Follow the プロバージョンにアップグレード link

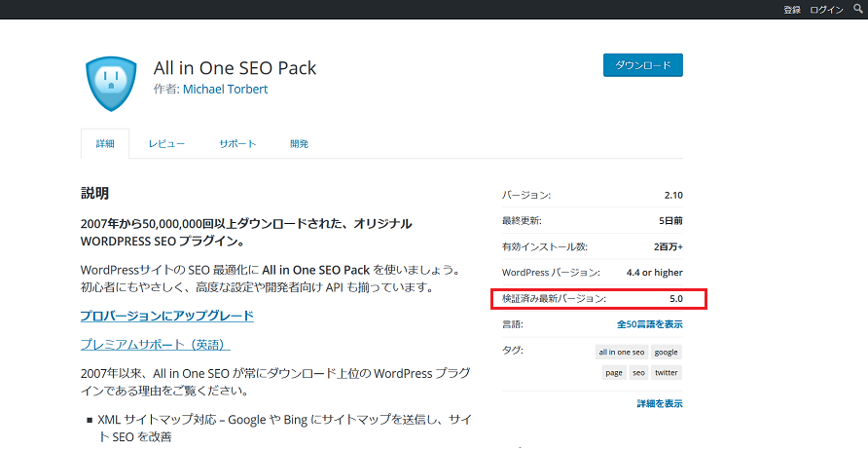point(166,316)
